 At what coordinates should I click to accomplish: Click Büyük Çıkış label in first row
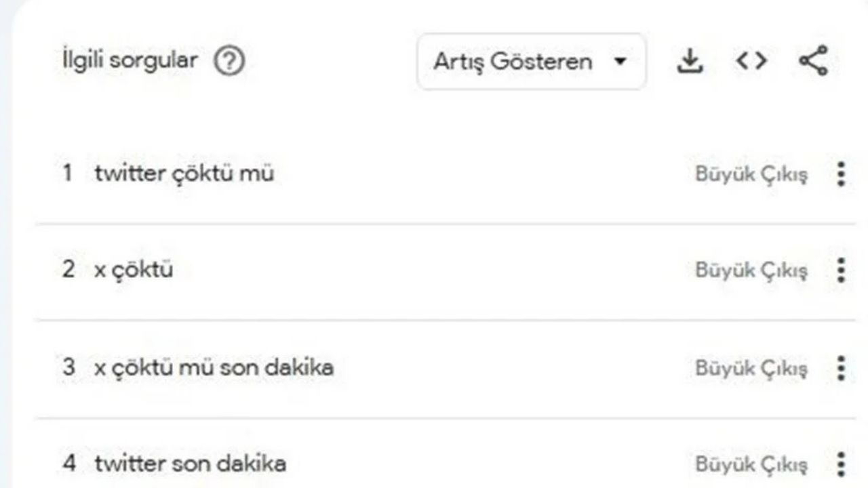(x=751, y=174)
